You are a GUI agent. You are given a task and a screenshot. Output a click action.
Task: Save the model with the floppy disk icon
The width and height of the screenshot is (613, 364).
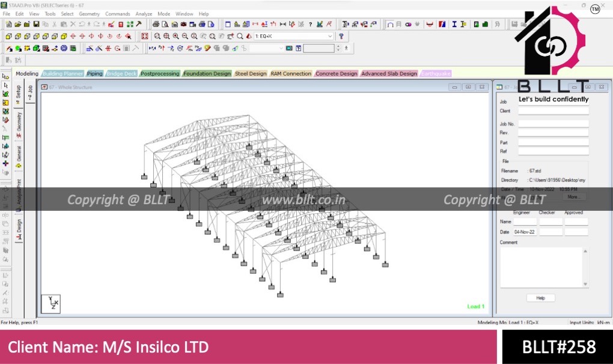[x=36, y=24]
